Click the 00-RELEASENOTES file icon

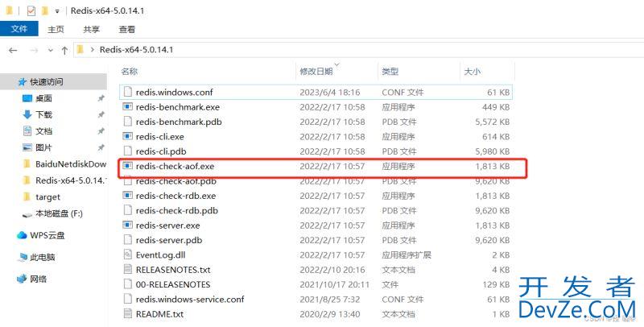(128, 284)
